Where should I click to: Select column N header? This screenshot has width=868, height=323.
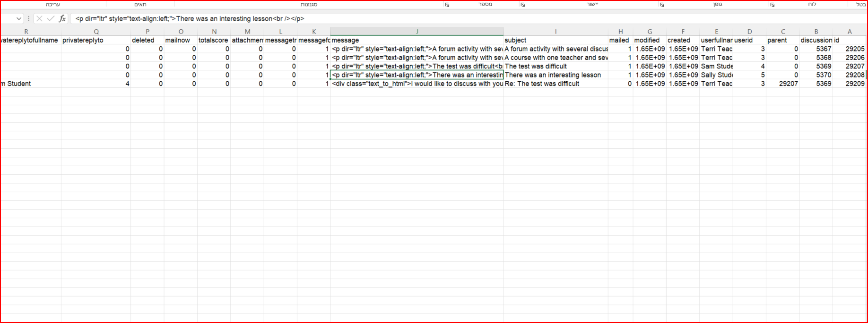click(x=214, y=32)
